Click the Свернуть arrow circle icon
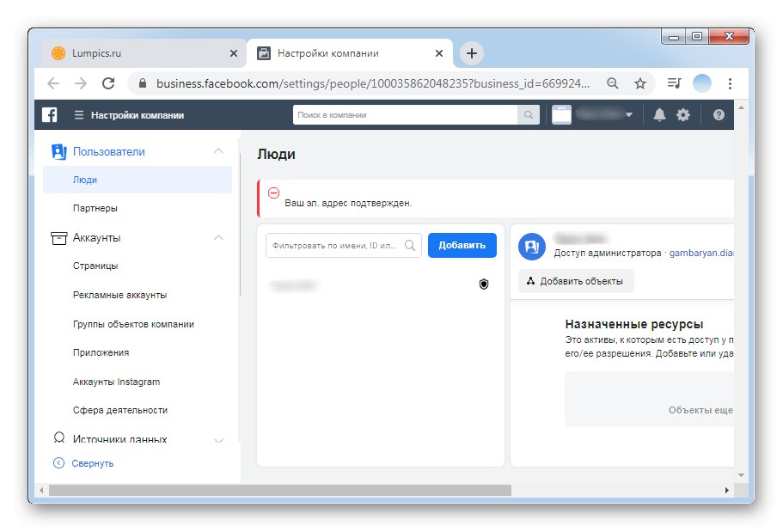 click(59, 463)
